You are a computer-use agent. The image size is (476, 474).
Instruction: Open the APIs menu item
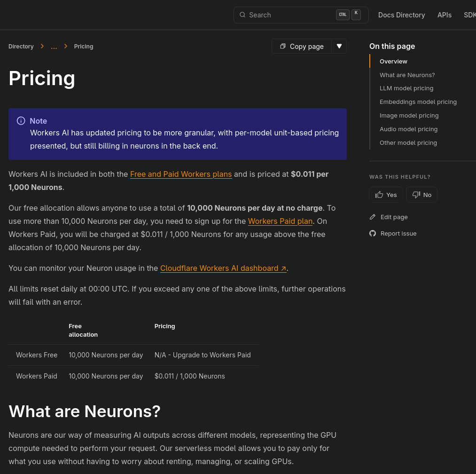(444, 15)
